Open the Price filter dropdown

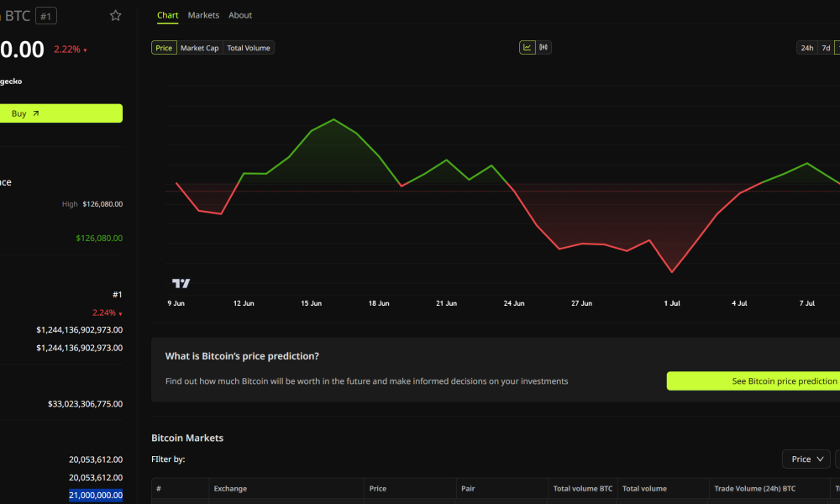tap(806, 459)
